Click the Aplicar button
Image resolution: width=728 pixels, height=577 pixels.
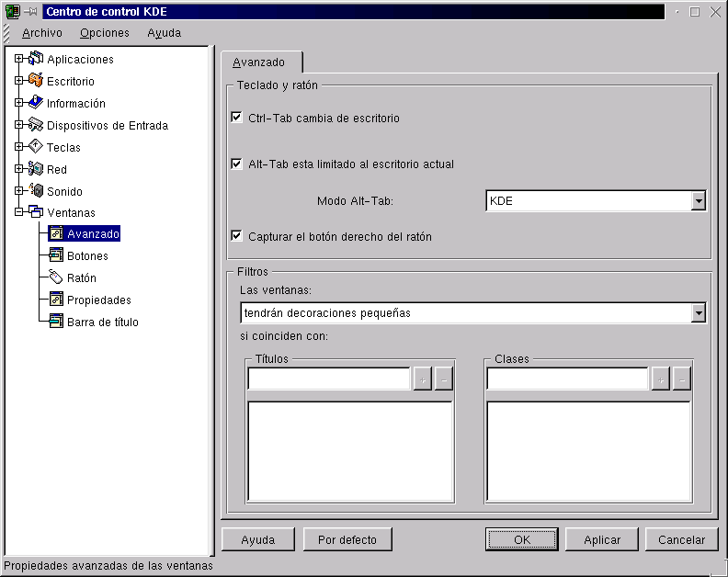pos(602,539)
